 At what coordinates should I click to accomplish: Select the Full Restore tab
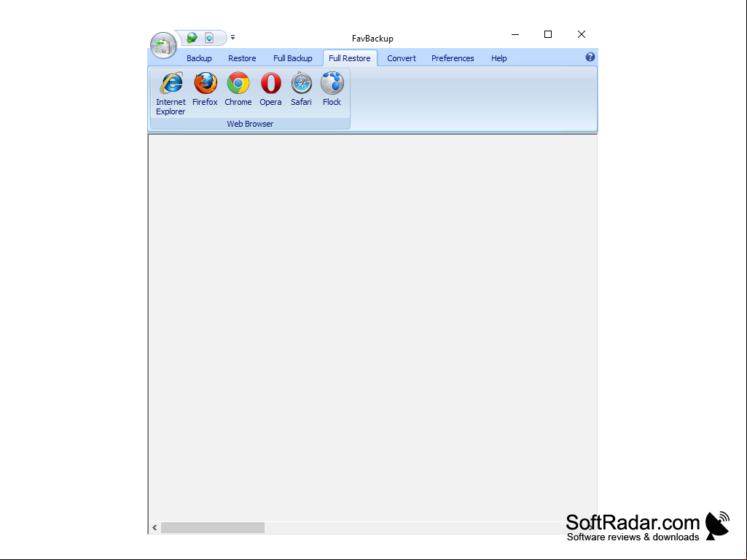coord(350,58)
